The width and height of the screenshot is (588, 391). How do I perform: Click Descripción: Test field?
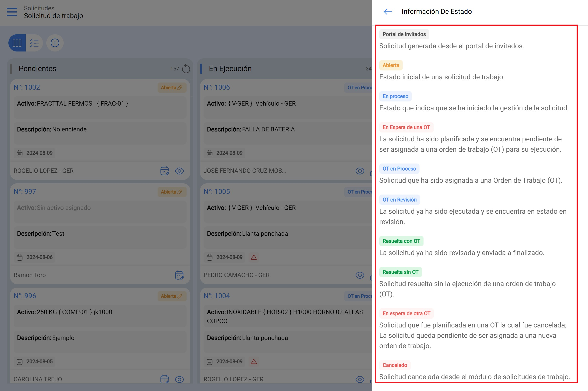pyautogui.click(x=100, y=237)
